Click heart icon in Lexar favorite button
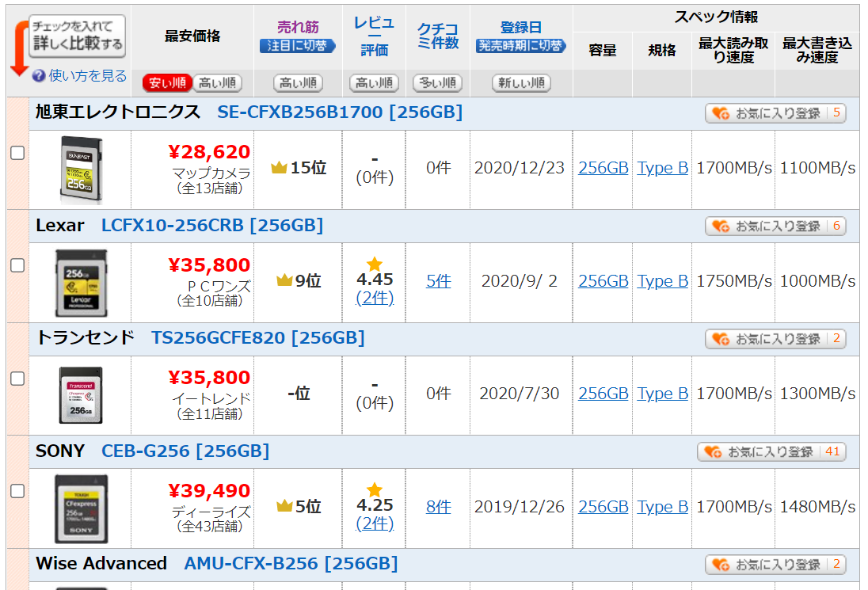The height and width of the screenshot is (590, 868). 721,226
